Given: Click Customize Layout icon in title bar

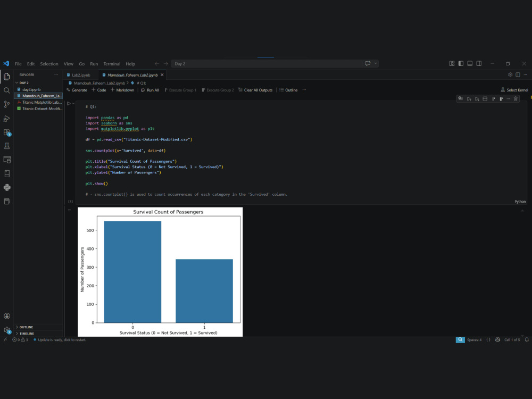Looking at the screenshot, I should pyautogui.click(x=452, y=63).
